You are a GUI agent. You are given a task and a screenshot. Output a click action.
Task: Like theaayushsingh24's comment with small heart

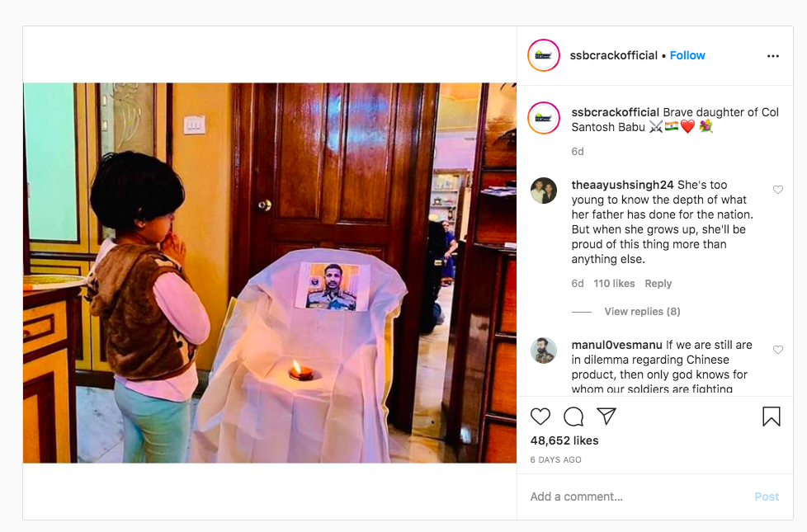click(777, 190)
